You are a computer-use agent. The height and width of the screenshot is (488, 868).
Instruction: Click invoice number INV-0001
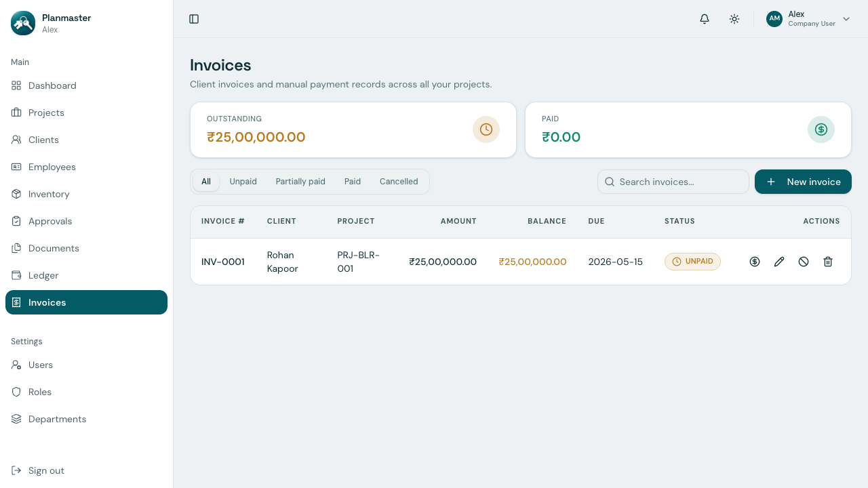[x=223, y=262]
